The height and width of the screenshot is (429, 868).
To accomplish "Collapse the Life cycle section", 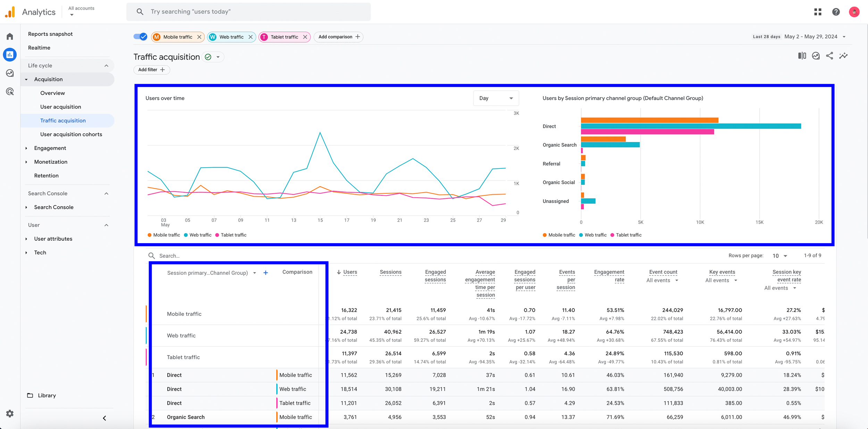I will coord(106,66).
